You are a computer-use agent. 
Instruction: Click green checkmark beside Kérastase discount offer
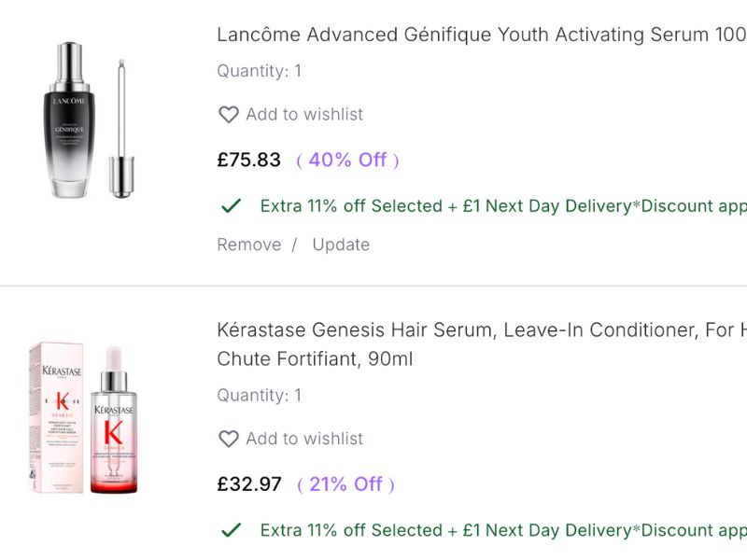231,530
